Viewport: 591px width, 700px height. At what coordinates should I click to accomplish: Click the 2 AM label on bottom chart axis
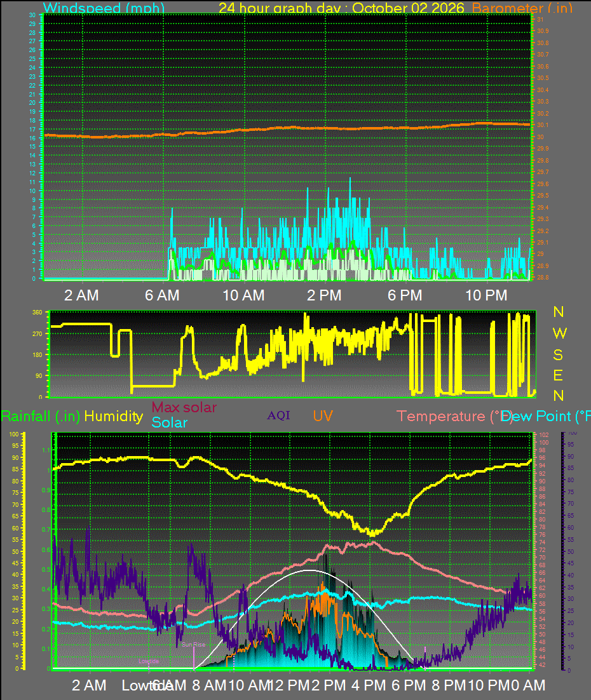pyautogui.click(x=90, y=685)
